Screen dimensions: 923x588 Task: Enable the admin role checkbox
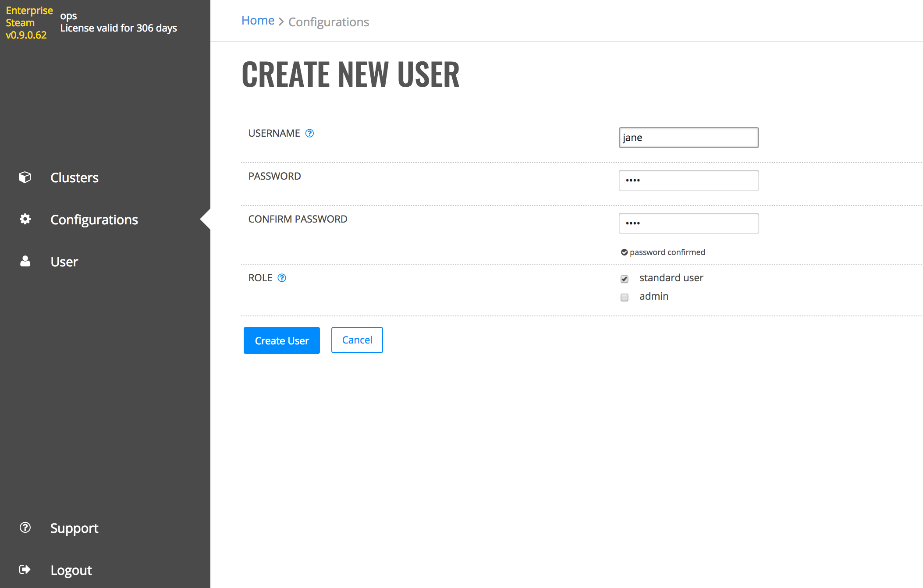point(624,297)
